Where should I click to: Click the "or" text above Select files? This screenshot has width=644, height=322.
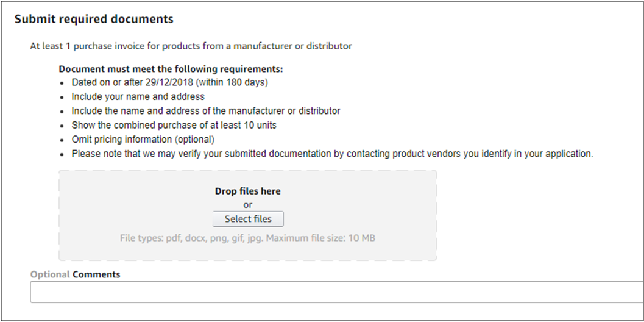248,205
